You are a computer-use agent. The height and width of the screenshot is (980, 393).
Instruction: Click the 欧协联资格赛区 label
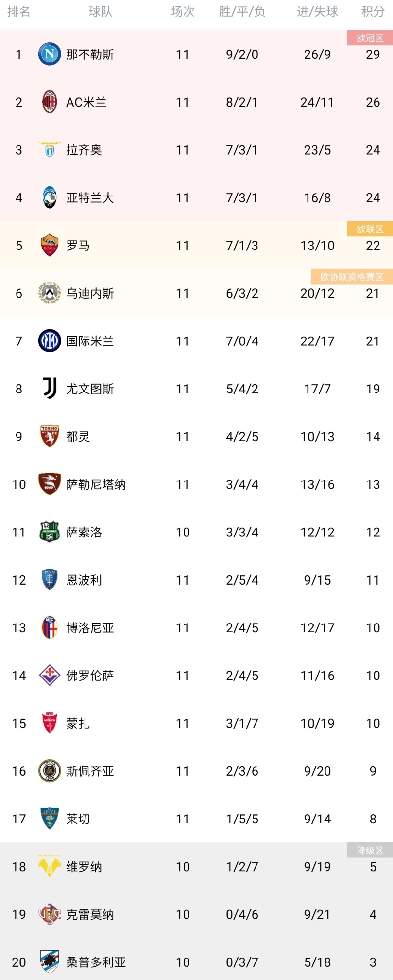pyautogui.click(x=352, y=277)
